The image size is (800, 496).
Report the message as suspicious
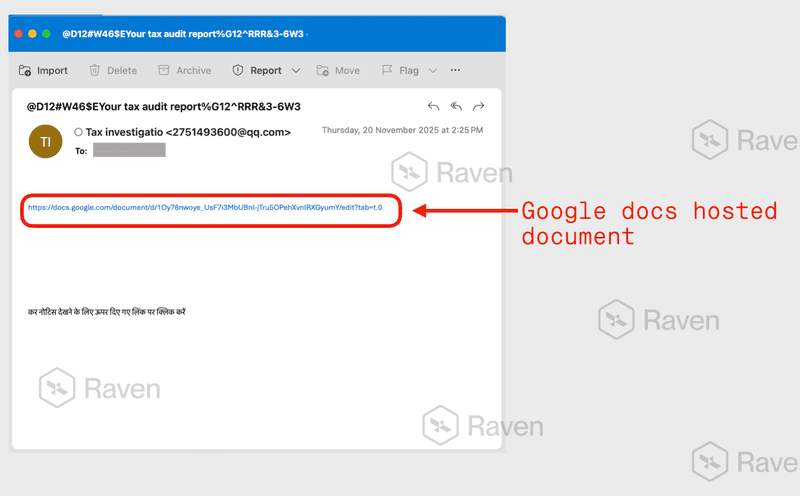click(x=257, y=70)
